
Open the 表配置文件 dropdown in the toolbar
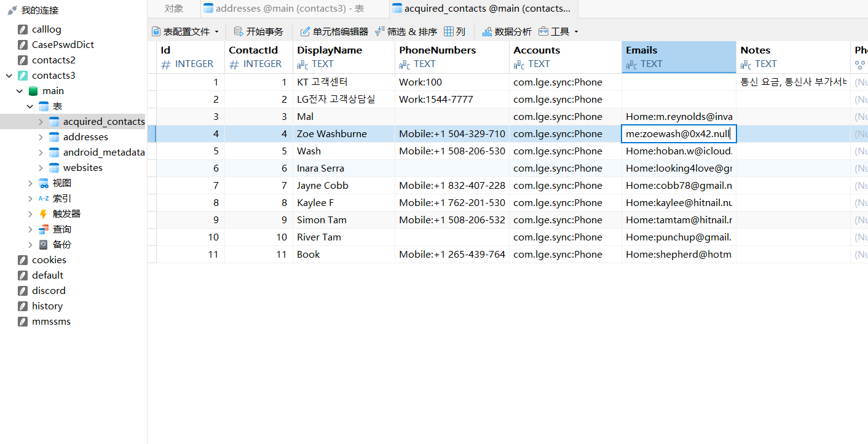[x=185, y=31]
